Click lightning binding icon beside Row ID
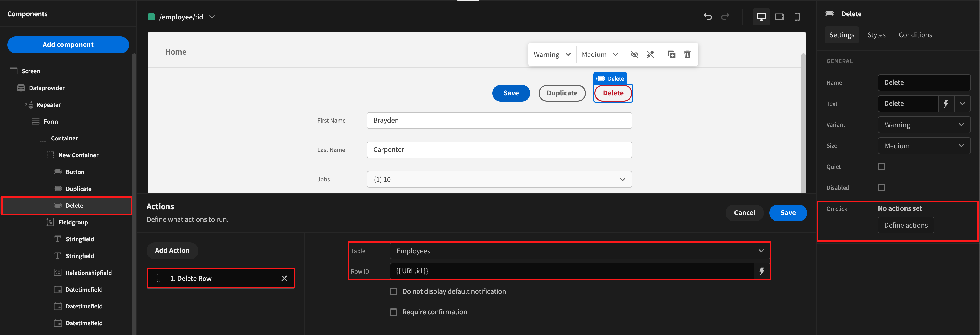The width and height of the screenshot is (980, 335). [x=762, y=271]
